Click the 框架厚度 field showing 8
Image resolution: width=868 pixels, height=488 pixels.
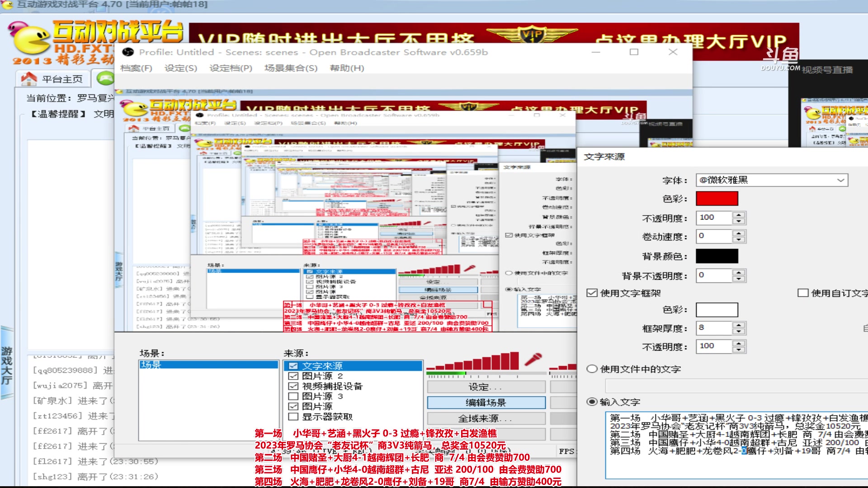point(714,328)
